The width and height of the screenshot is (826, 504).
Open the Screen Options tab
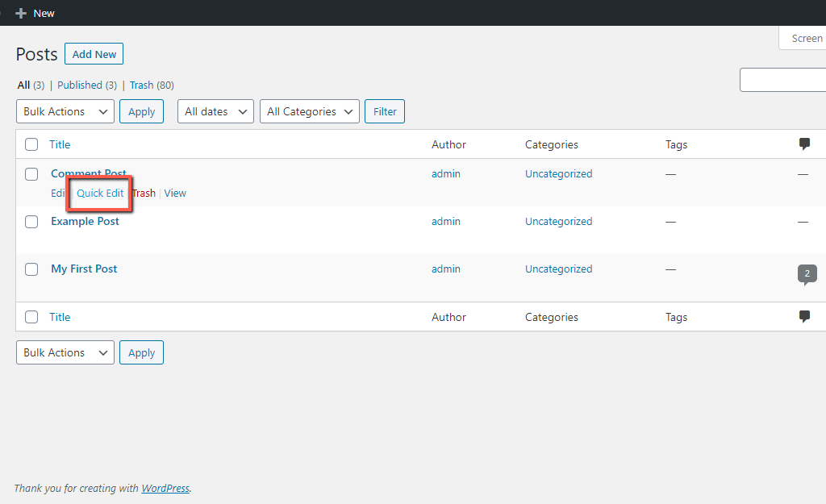click(803, 39)
